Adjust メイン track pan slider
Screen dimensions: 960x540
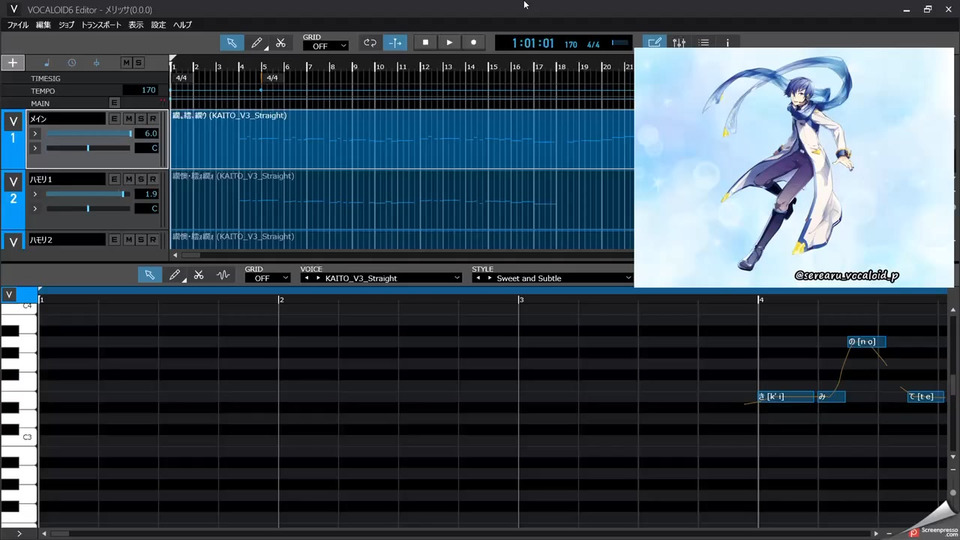[88, 148]
